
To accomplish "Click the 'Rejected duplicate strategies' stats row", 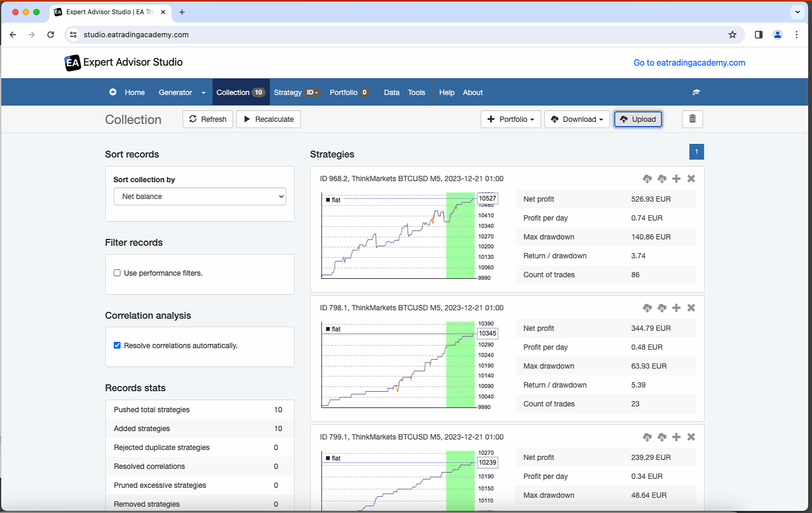I will click(200, 447).
